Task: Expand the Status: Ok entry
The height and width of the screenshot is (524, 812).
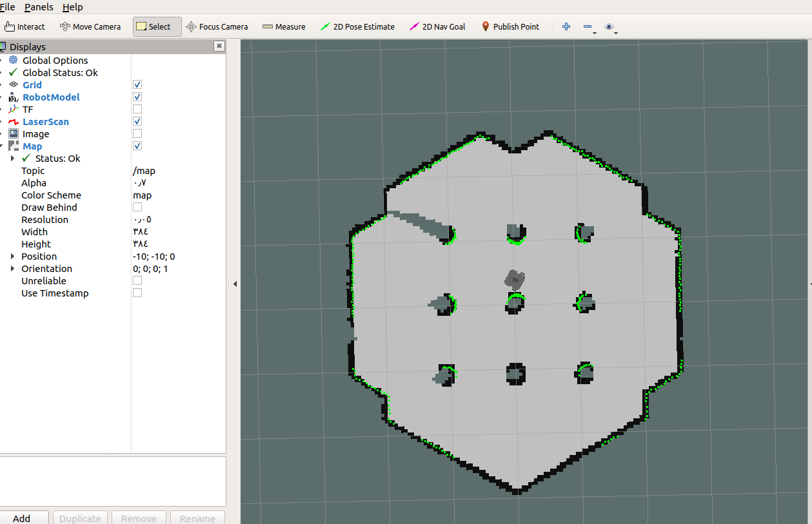Action: 12,158
